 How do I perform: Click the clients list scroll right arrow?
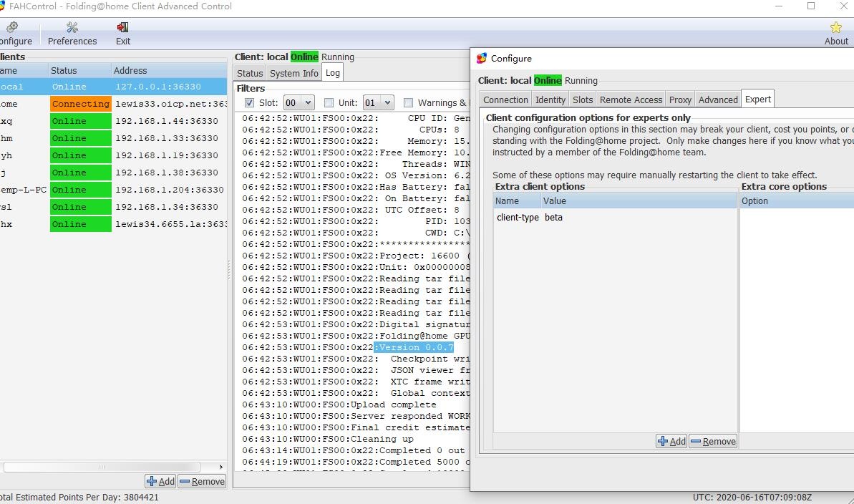220,467
